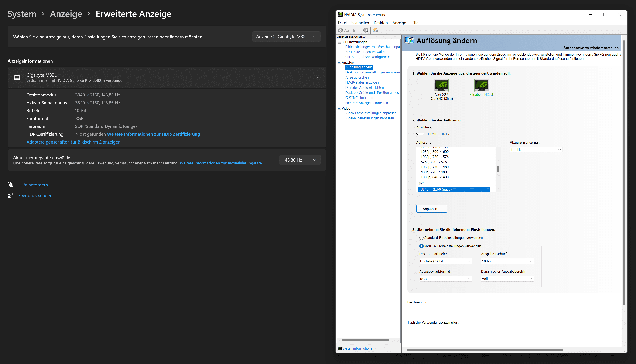Screen dimensions: 636x364
Task: Open the Aktualisierungsrate 144 Hz dropdown
Action: click(536, 150)
